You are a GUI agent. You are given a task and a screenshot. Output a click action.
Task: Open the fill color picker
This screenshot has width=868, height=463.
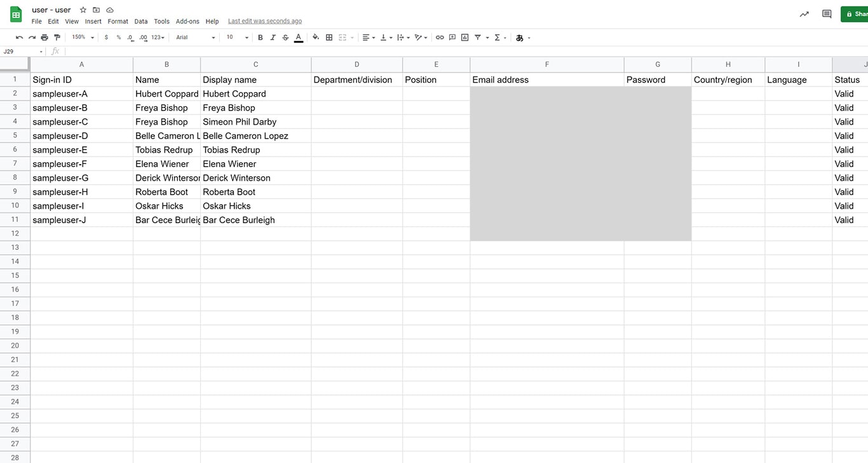point(316,38)
